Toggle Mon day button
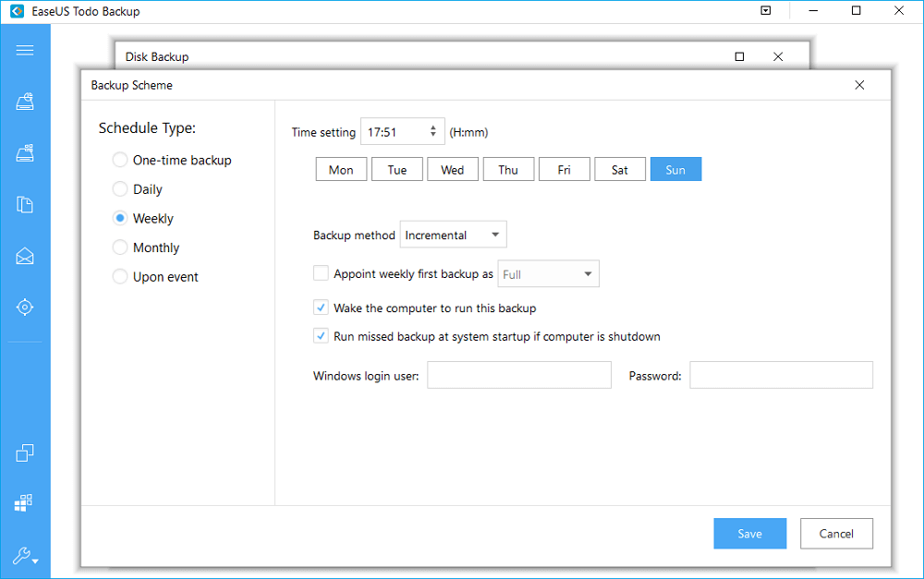 341,170
